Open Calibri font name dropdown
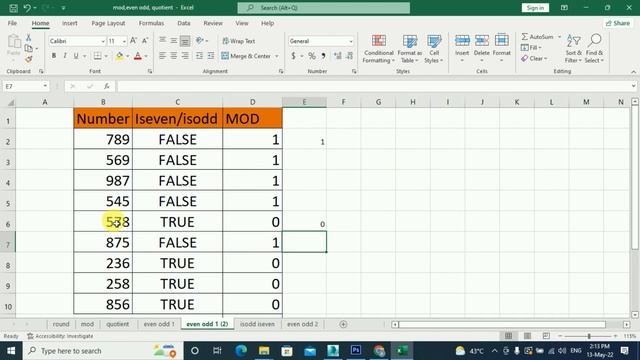Viewport: 640px width, 360px height. [x=103, y=41]
